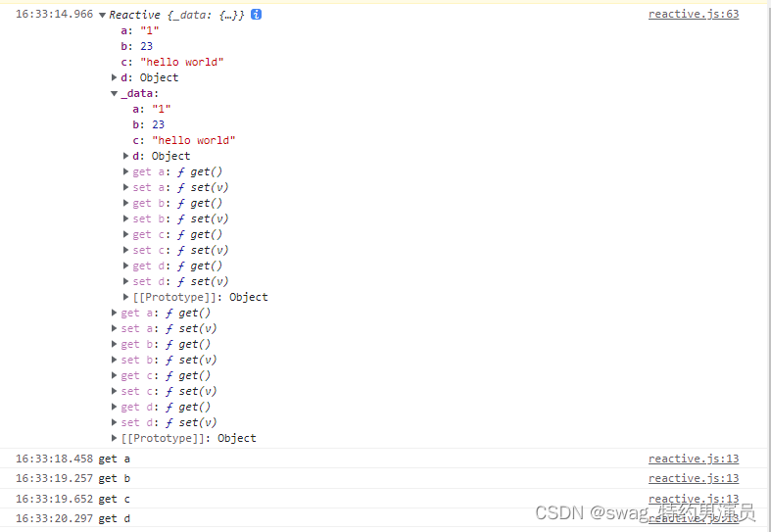The image size is (771, 532).
Task: Expand top-level get b getter after _data
Action: coord(114,345)
